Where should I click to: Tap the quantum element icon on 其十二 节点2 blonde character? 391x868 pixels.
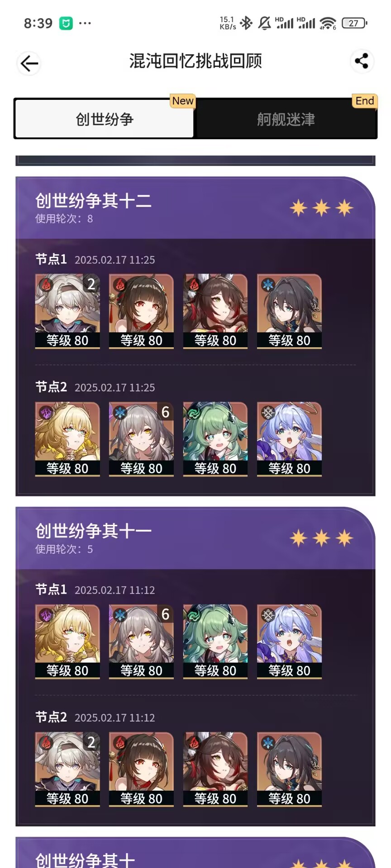coord(46,412)
